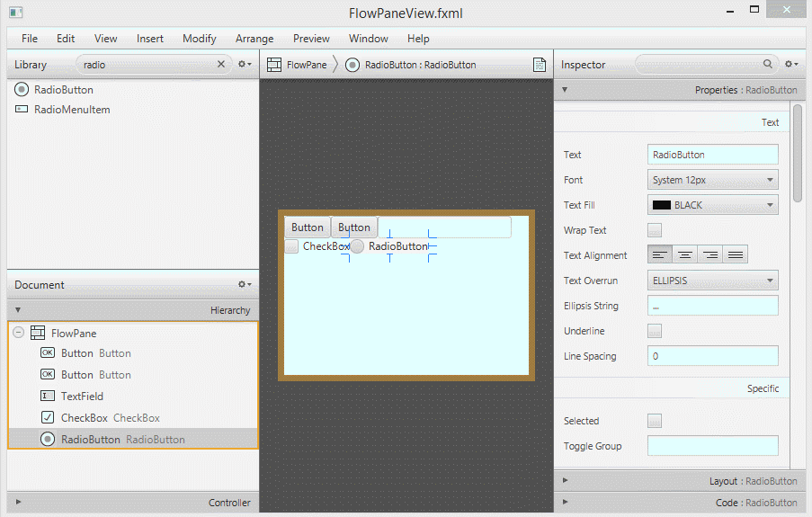The height and width of the screenshot is (517, 812).
Task: Open the Document panel gear menu
Action: (244, 285)
